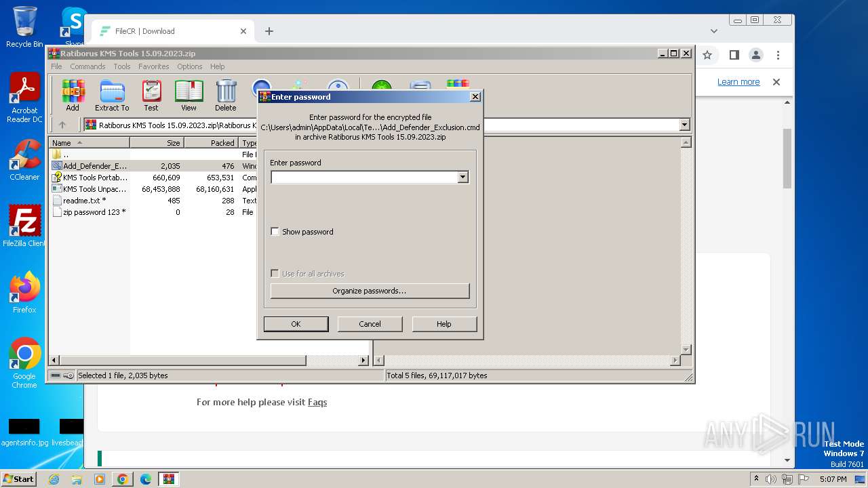Click volume speaker icon in system tray

pyautogui.click(x=771, y=479)
